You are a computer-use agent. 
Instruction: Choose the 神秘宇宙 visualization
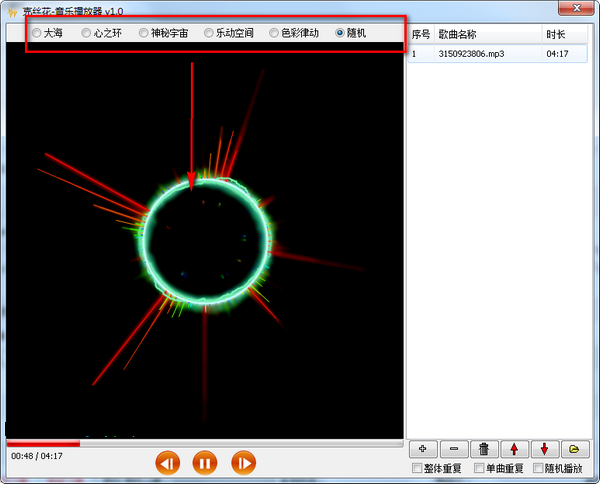(x=143, y=33)
